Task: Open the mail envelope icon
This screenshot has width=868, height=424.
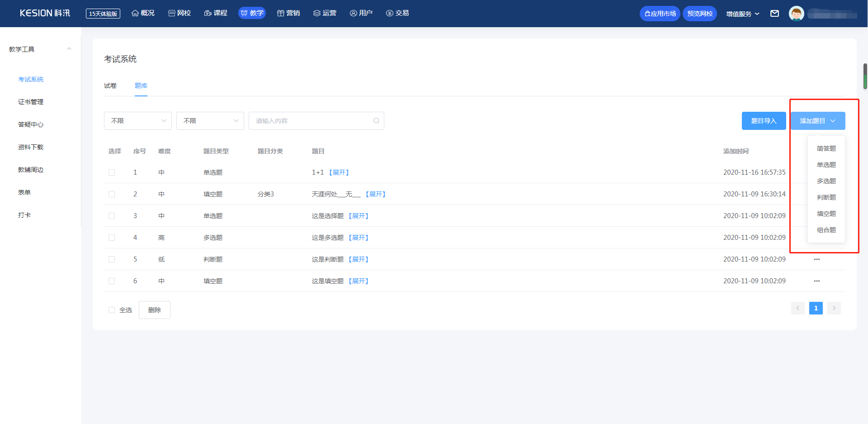Action: tap(774, 14)
